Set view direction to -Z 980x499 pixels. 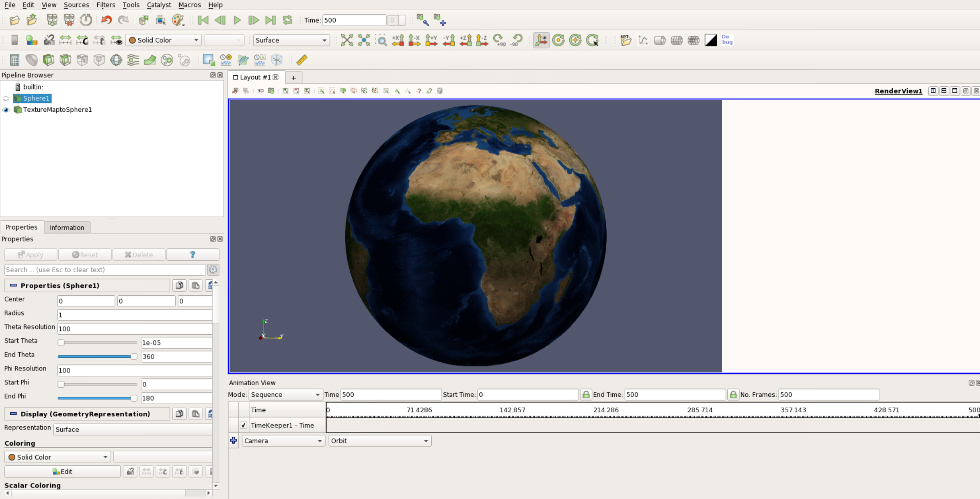482,40
